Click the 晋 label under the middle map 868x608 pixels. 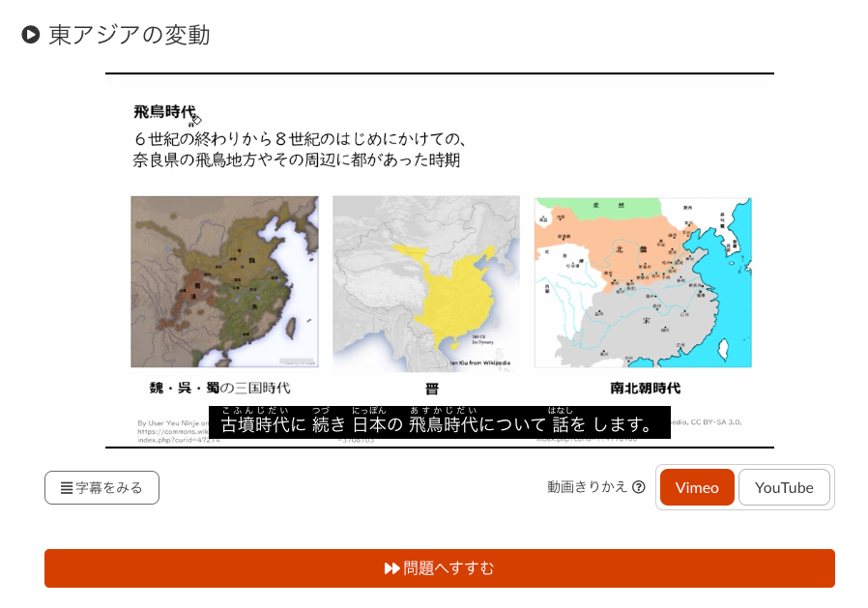tap(432, 389)
